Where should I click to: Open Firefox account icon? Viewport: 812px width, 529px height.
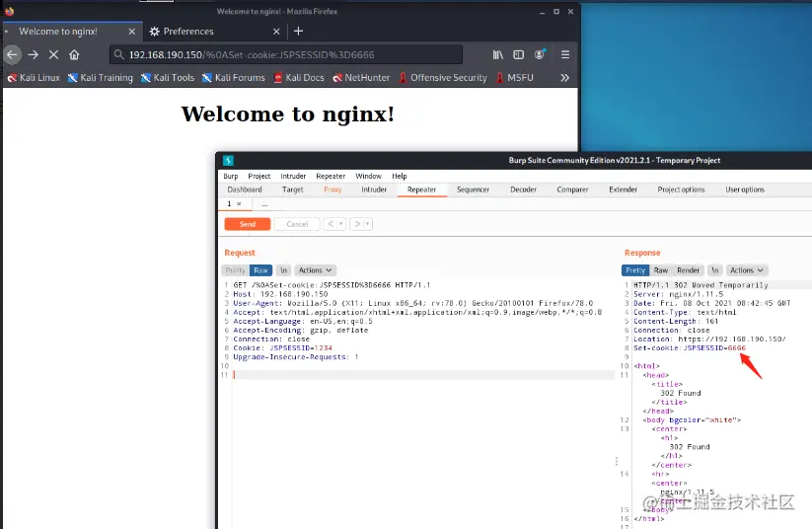(540, 54)
